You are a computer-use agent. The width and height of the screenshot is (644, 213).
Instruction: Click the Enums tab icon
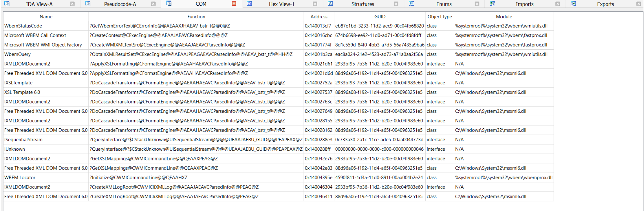[x=411, y=4]
